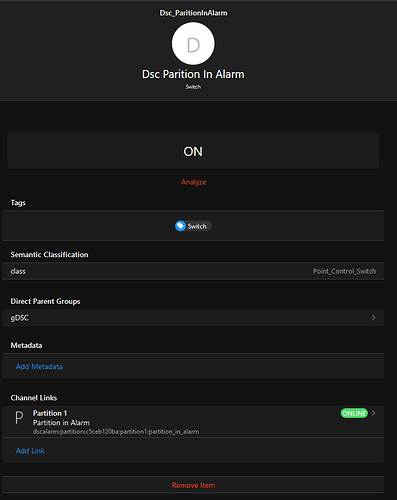This screenshot has height=500, width=397.
Task: Expand the gDSC group chevron
Action: pos(373,318)
